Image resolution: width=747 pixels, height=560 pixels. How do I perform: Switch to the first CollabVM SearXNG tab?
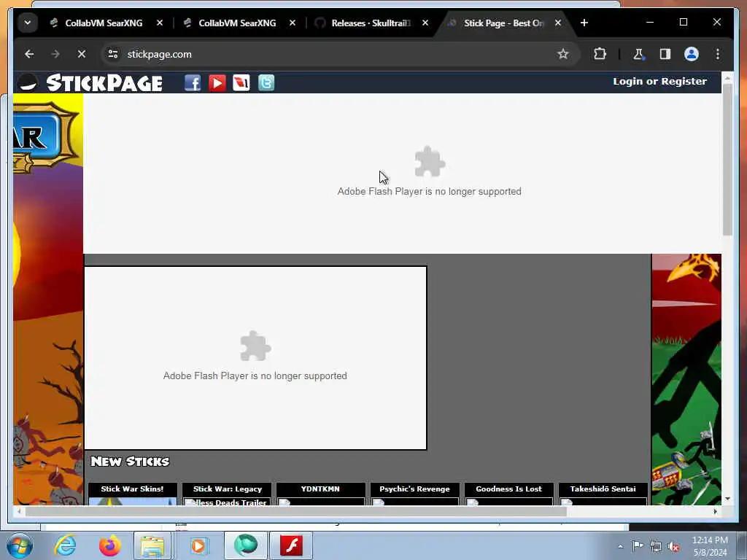(104, 23)
